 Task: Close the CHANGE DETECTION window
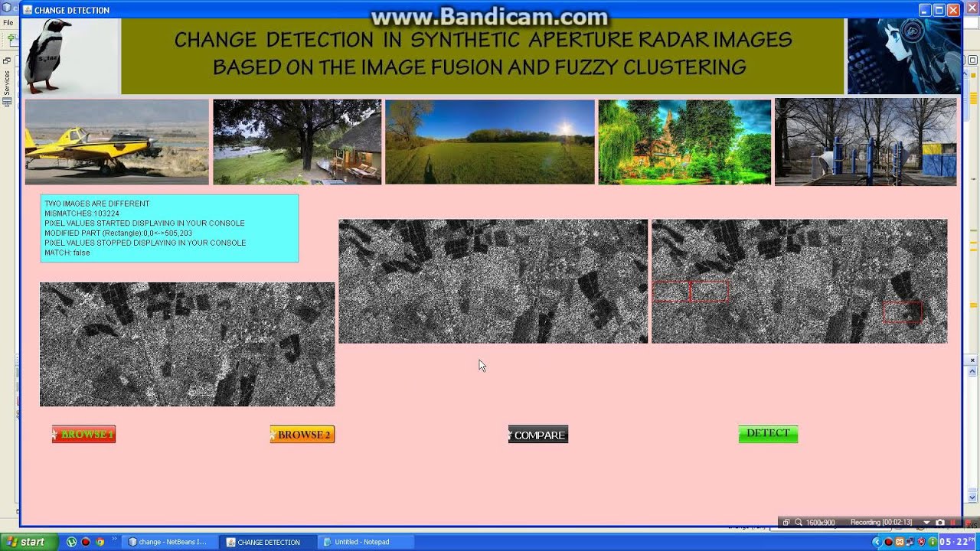pos(953,10)
